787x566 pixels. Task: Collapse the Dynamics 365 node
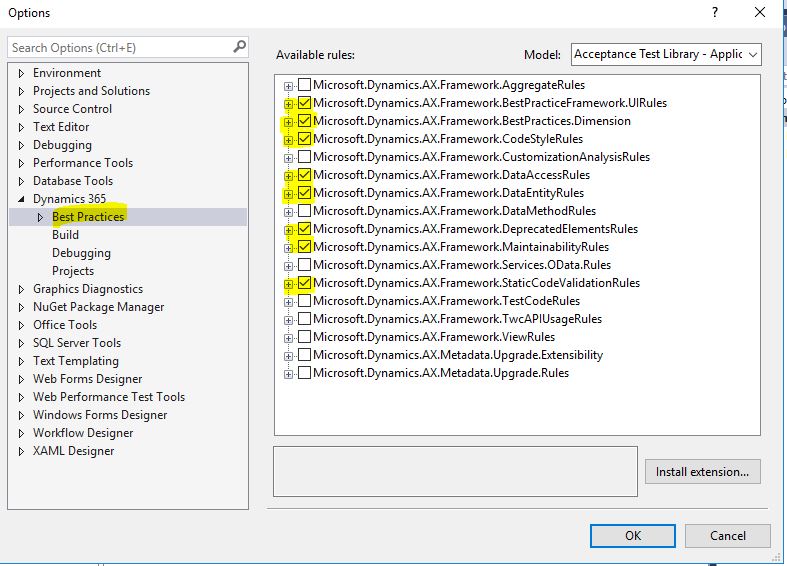pyautogui.click(x=21, y=199)
